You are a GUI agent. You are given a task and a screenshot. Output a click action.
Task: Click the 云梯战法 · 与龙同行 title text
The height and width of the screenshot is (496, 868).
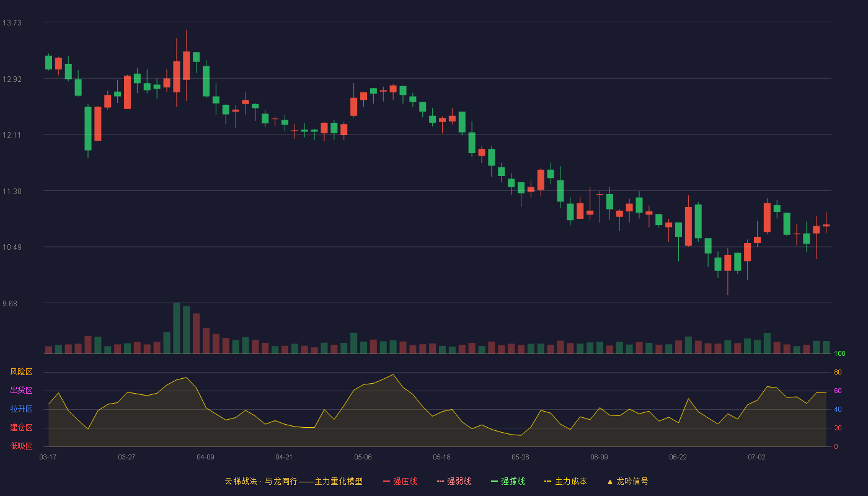coord(261,481)
